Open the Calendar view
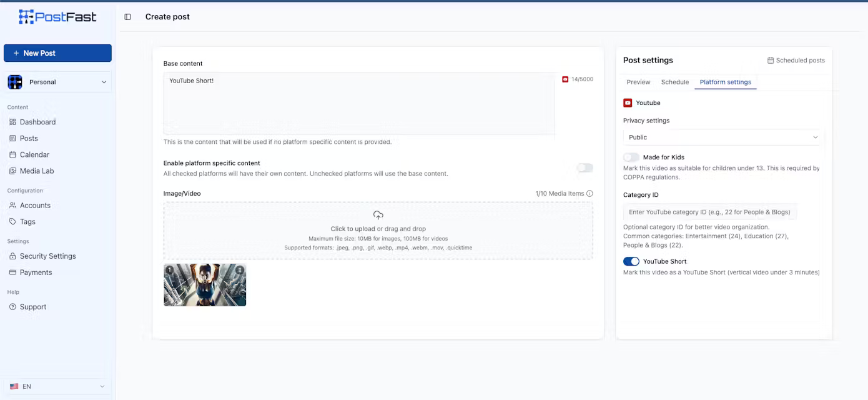The height and width of the screenshot is (400, 868). [x=35, y=154]
